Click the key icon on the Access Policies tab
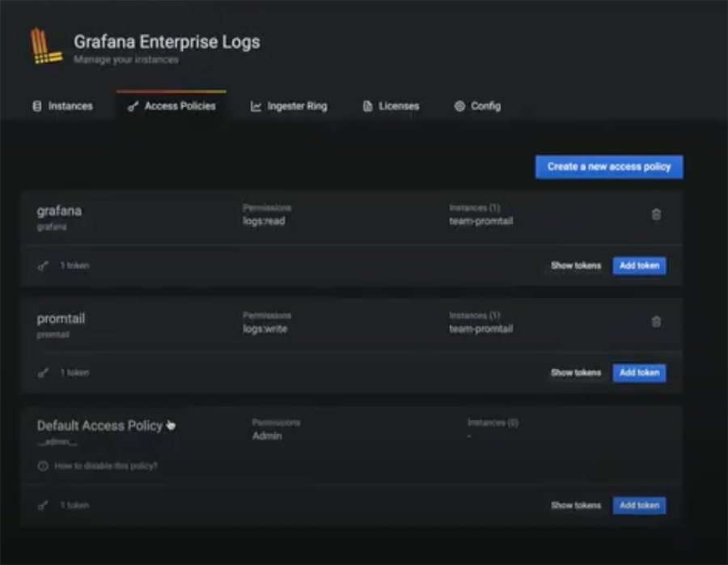 [x=132, y=106]
